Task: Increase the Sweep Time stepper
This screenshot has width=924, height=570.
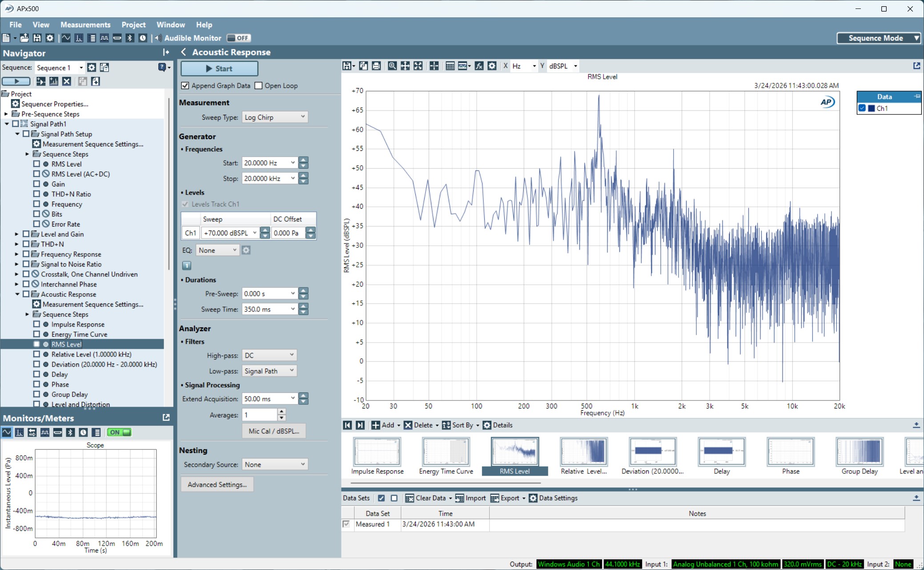Action: [303, 306]
